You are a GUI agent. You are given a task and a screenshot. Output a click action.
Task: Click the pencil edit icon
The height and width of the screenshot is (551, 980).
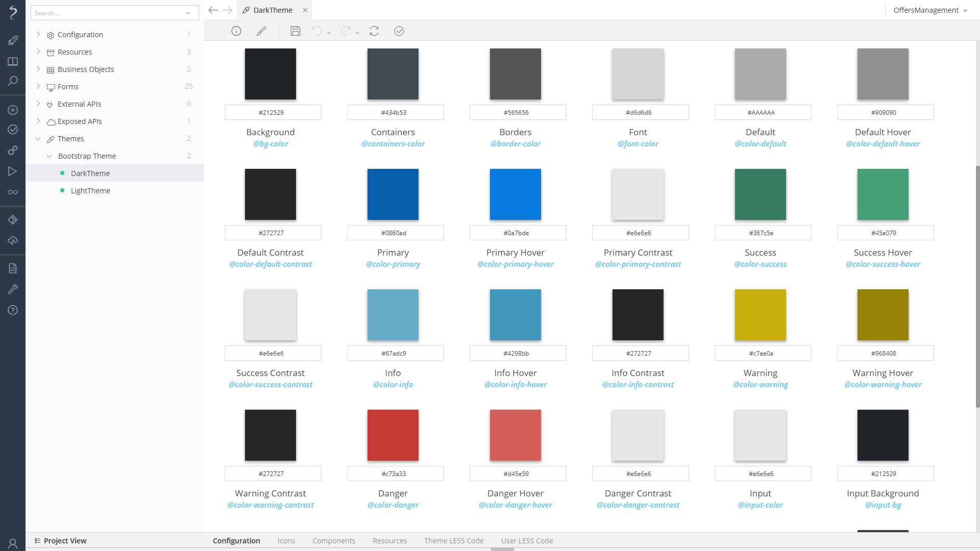(x=261, y=31)
